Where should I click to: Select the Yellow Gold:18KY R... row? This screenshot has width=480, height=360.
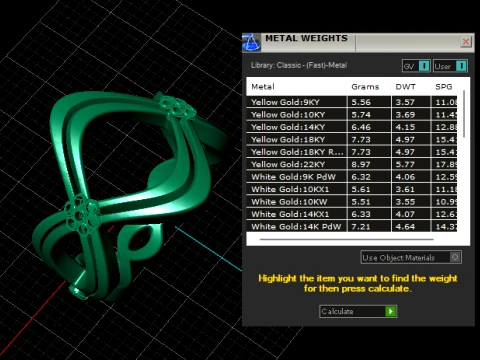point(352,152)
